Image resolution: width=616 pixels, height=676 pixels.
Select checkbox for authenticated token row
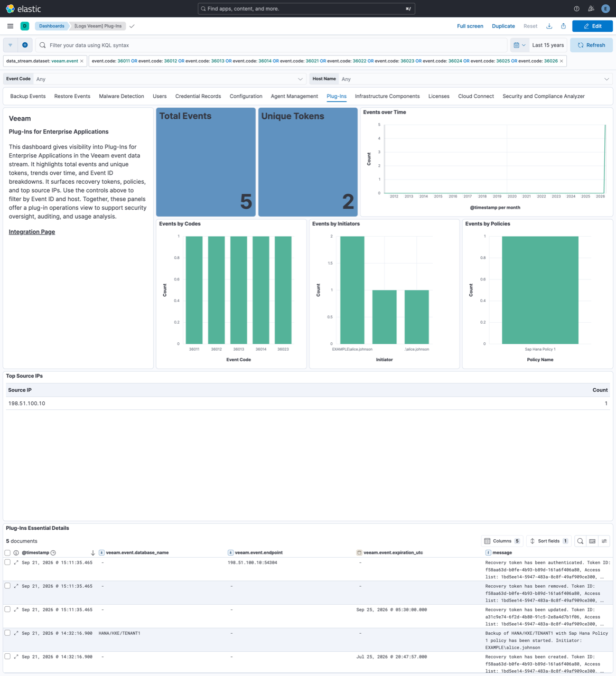[x=7, y=562]
